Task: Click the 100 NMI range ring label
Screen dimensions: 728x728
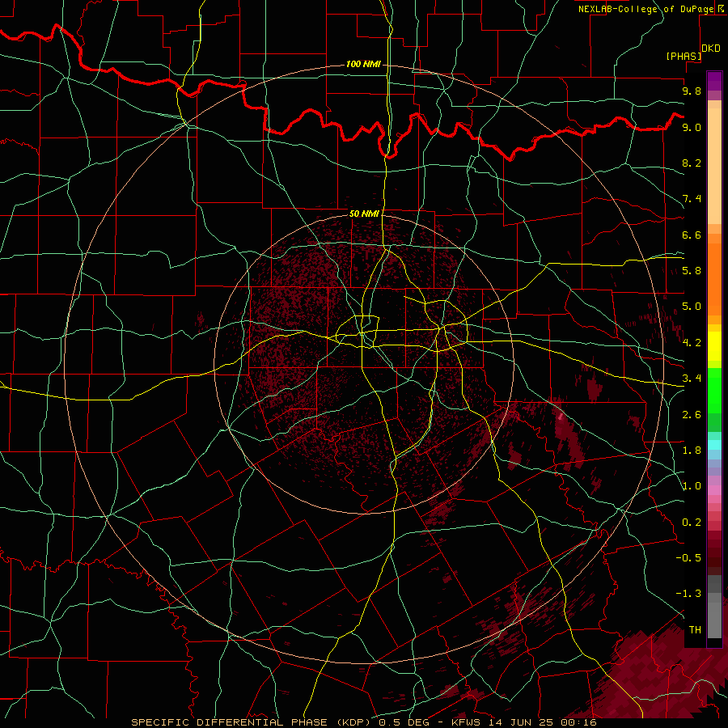Action: [363, 64]
